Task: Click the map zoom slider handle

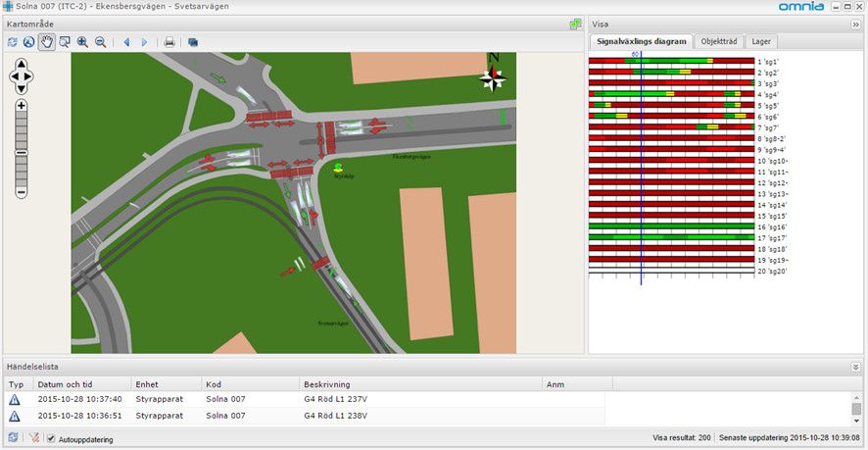Action: point(21,152)
